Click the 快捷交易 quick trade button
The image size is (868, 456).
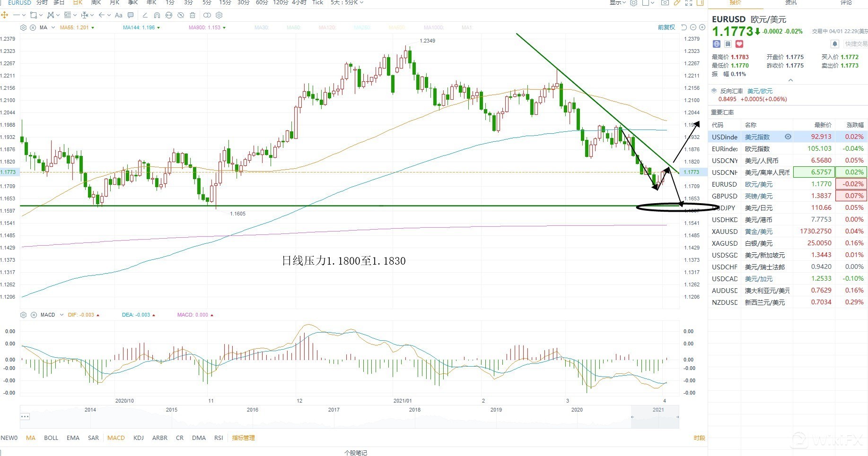coord(856,44)
